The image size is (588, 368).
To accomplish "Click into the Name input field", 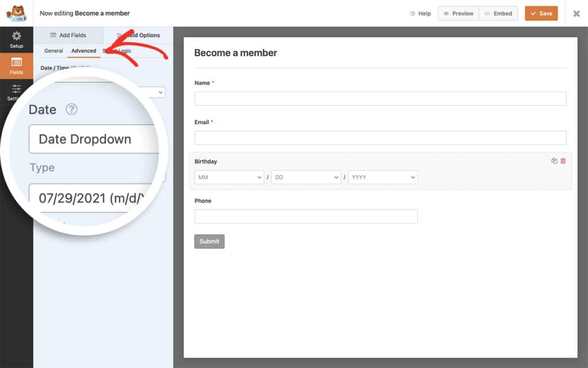I will tap(380, 98).
